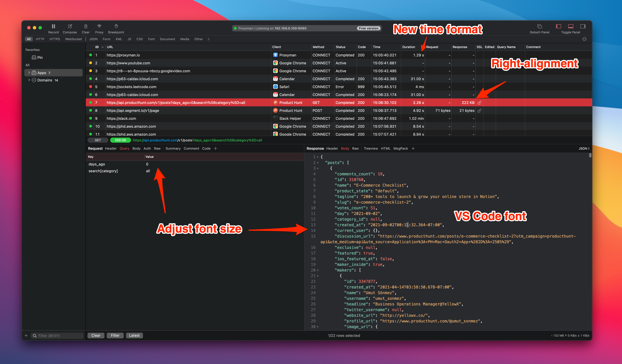Image resolution: width=622 pixels, height=364 pixels.
Task: Click the Proxyman app icon in row 1
Action: (x=275, y=55)
